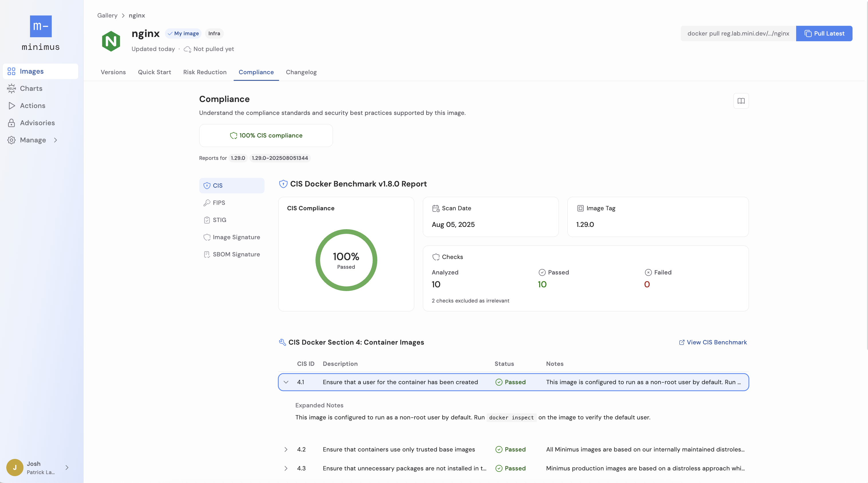Viewport: 868px width, 483px height.
Task: Click Passed status icon on row 4.2
Action: click(x=499, y=449)
